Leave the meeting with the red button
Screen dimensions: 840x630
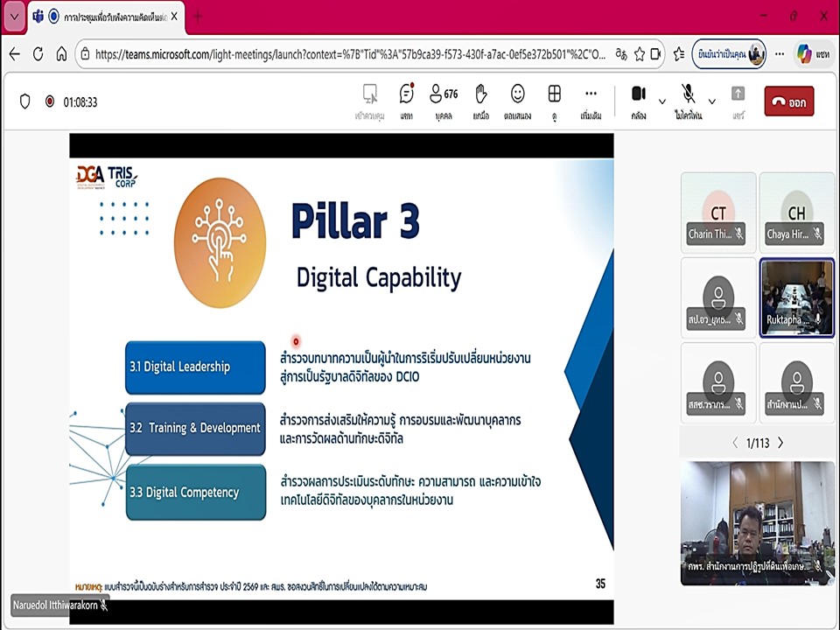click(788, 101)
